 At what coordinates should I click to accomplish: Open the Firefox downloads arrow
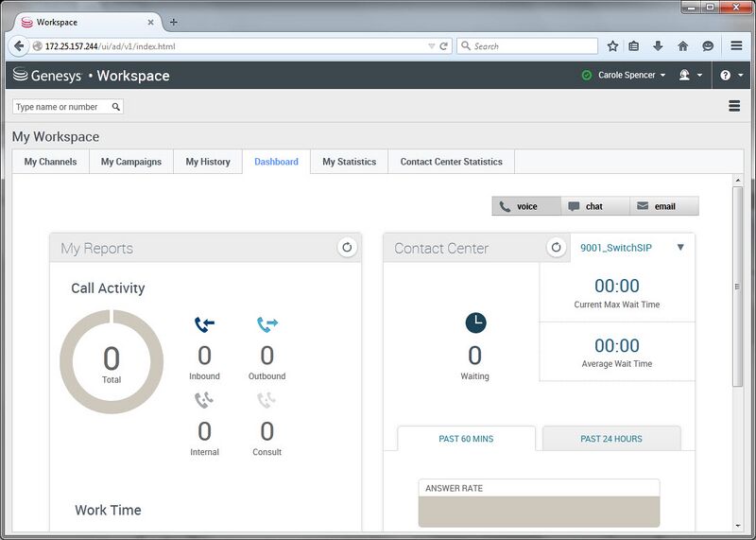point(658,45)
